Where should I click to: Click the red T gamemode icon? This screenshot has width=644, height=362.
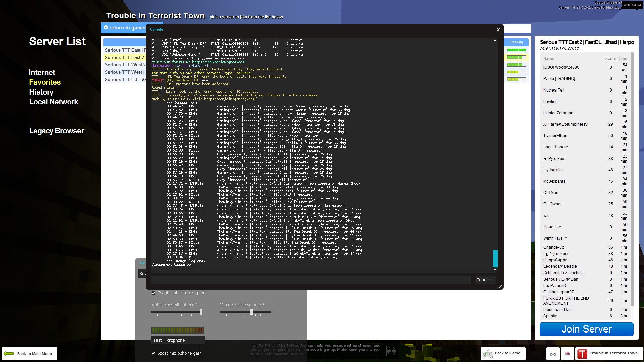tap(582, 354)
